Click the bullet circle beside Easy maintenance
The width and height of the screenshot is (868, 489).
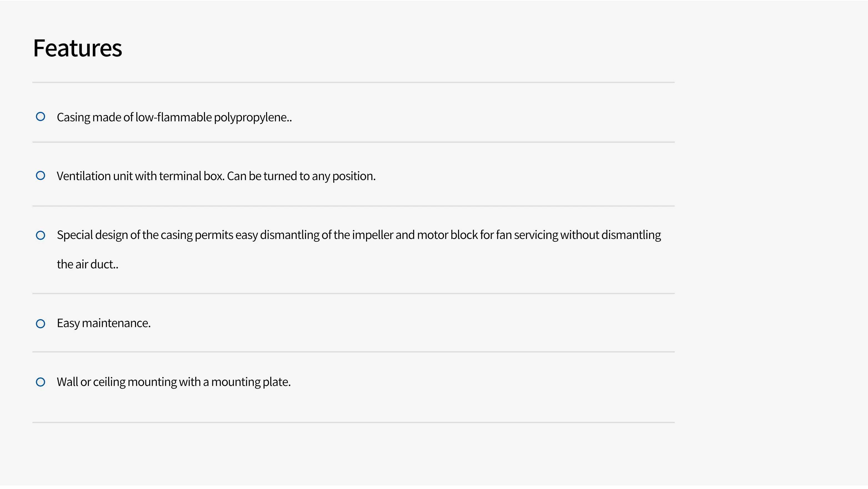click(x=41, y=324)
